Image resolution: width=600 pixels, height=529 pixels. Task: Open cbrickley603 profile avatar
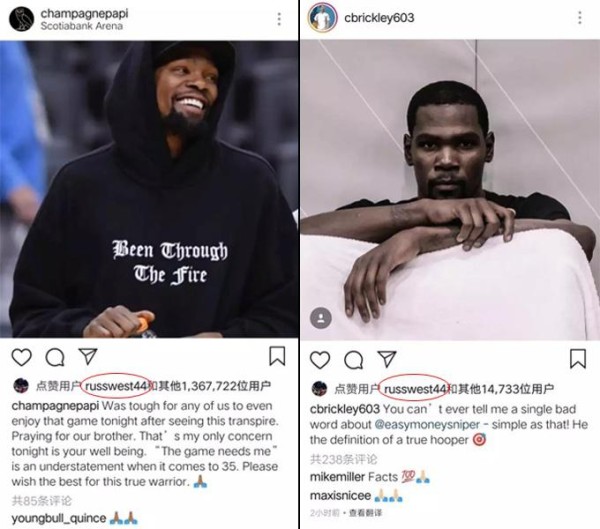(323, 18)
